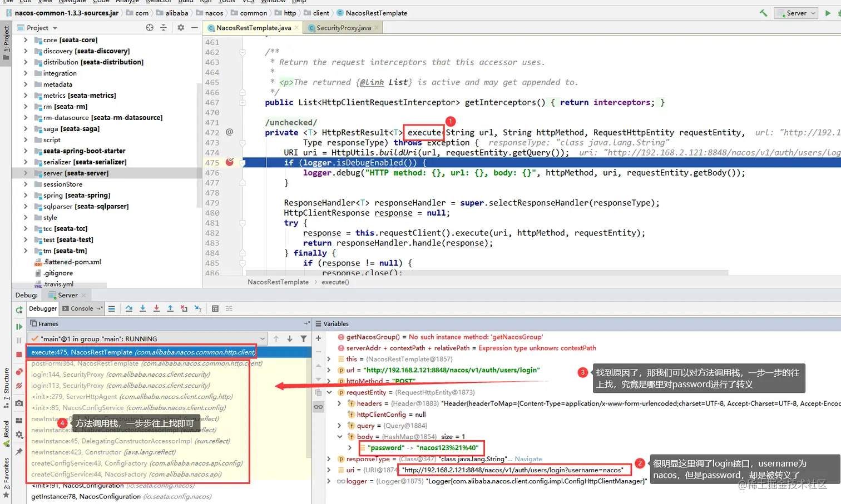This screenshot has height=504, width=841.
Task: Open the JRebel tool window tab
Action: (x=6, y=434)
